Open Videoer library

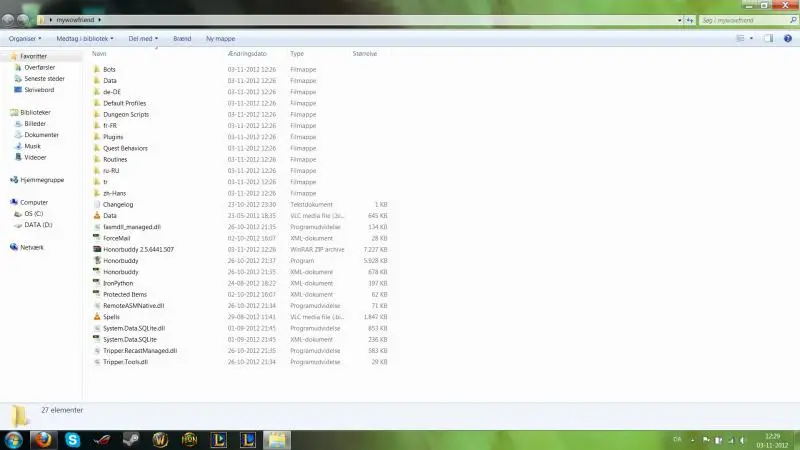(x=35, y=157)
